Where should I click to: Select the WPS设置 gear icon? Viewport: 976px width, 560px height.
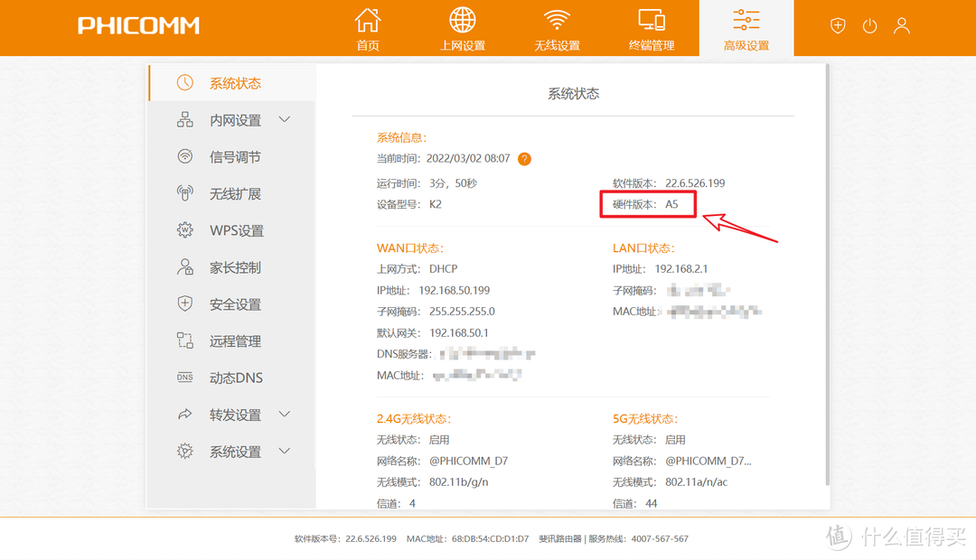[x=184, y=230]
